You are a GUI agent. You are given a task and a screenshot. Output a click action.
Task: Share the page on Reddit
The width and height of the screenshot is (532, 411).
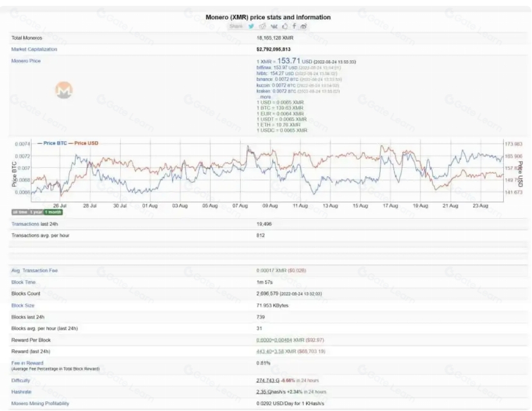pyautogui.click(x=262, y=26)
